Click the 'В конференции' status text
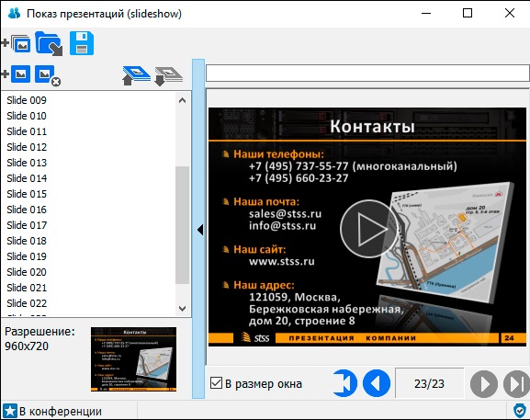The width and height of the screenshot is (530, 420). click(x=61, y=411)
